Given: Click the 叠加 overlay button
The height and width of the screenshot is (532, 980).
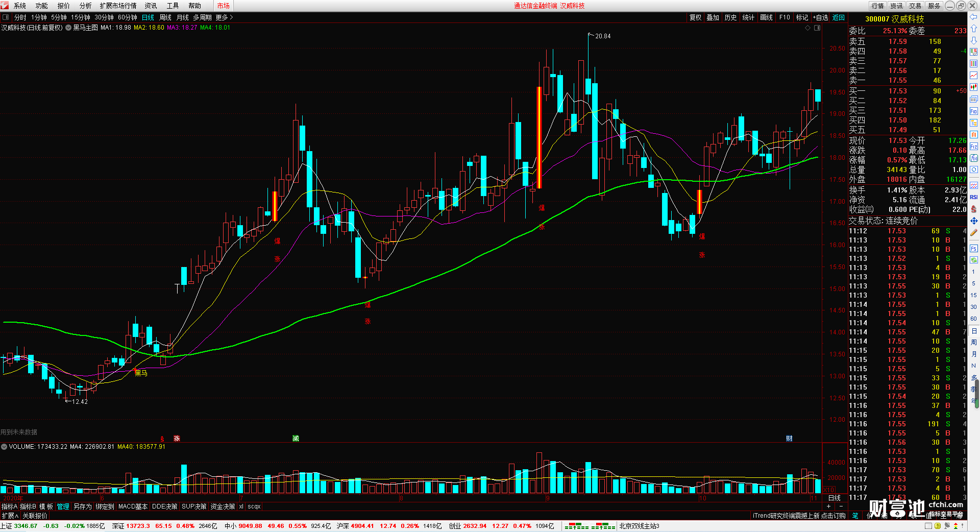Looking at the screenshot, I should (x=713, y=17).
